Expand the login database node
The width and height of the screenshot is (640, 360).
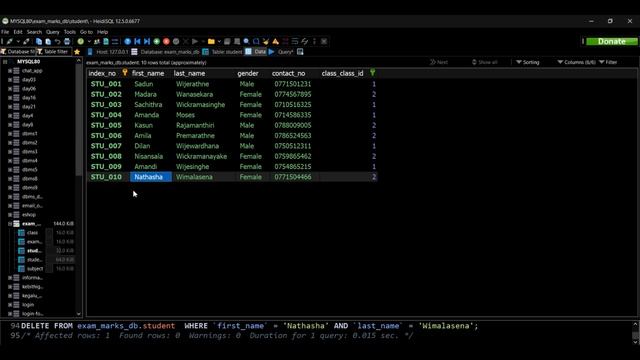pos(10,304)
